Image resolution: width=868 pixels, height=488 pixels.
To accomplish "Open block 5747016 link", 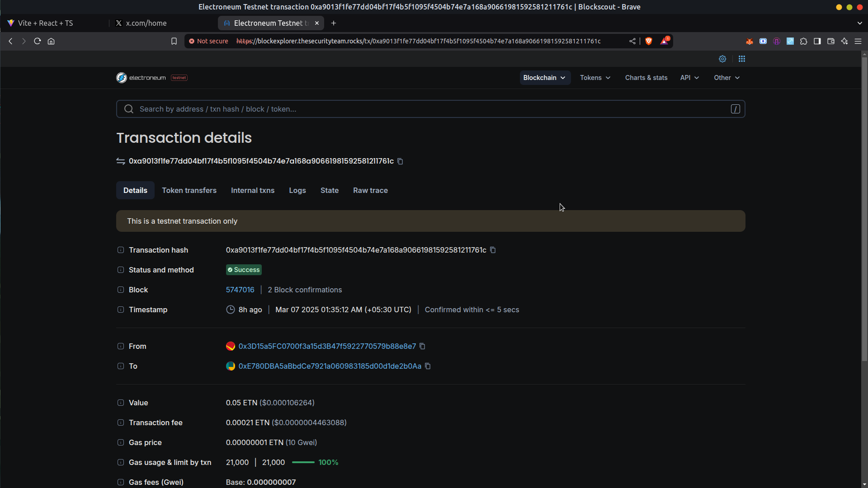I will pos(240,290).
